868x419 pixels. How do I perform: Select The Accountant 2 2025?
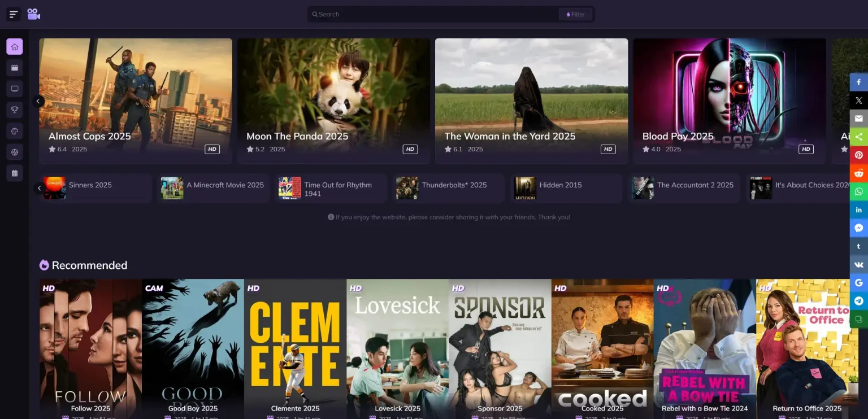[685, 188]
